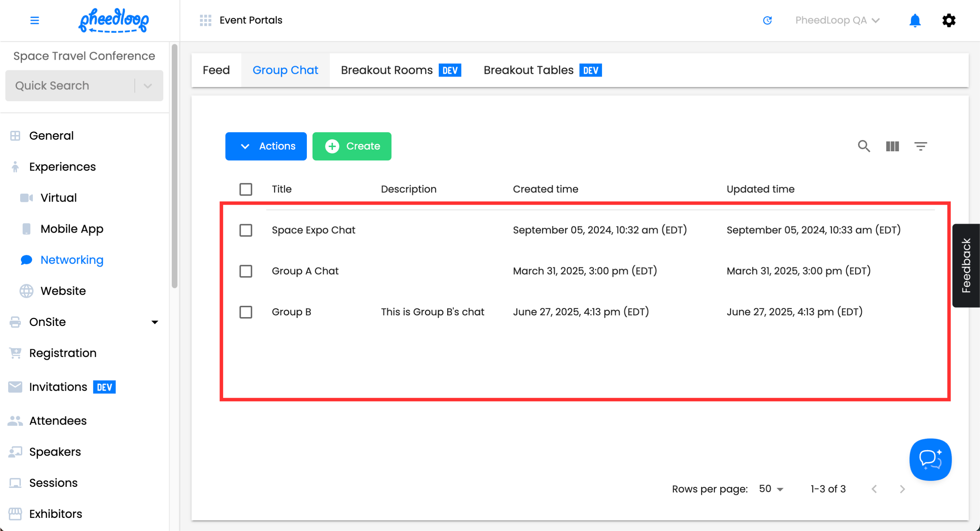980x531 pixels.
Task: Open the view columns icon
Action: pyautogui.click(x=892, y=146)
